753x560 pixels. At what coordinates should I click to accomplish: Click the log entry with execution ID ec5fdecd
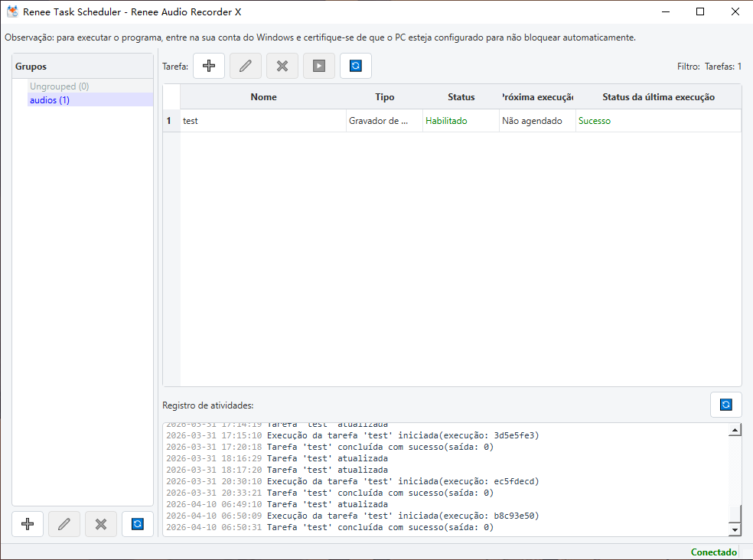click(353, 481)
